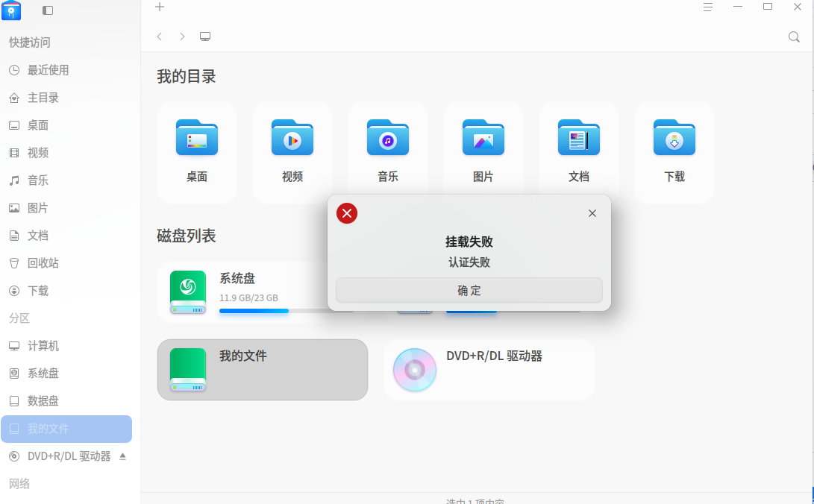Click the 分区 sidebar heading
The width and height of the screenshot is (814, 504).
coord(19,318)
